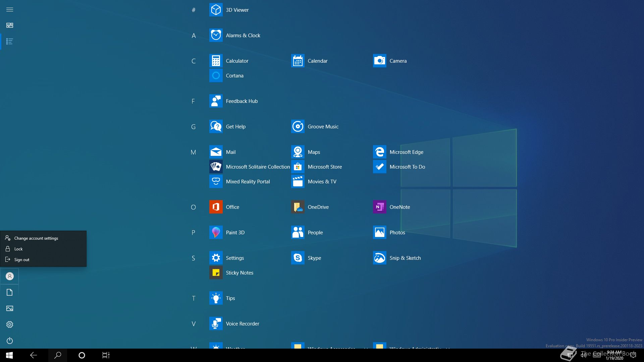This screenshot has height=362, width=644.
Task: Open Documents from Start sidebar
Action: 10,292
